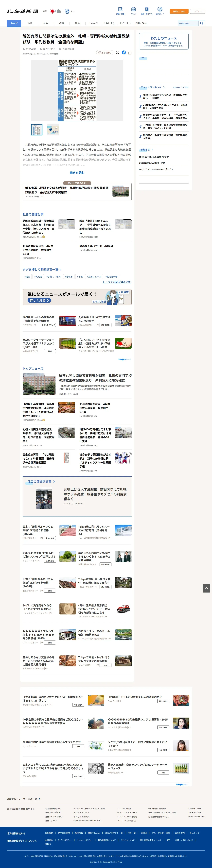Screen dimensions: 212x868
Task: Click the #子育て｜教育 tag
Action: (54, 277)
